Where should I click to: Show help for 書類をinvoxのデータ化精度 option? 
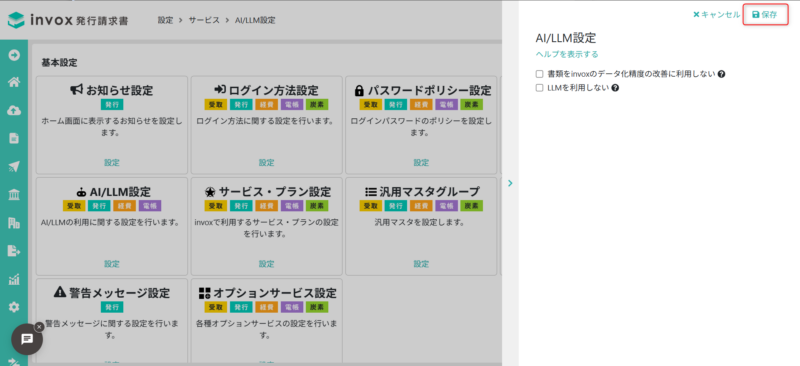point(721,74)
